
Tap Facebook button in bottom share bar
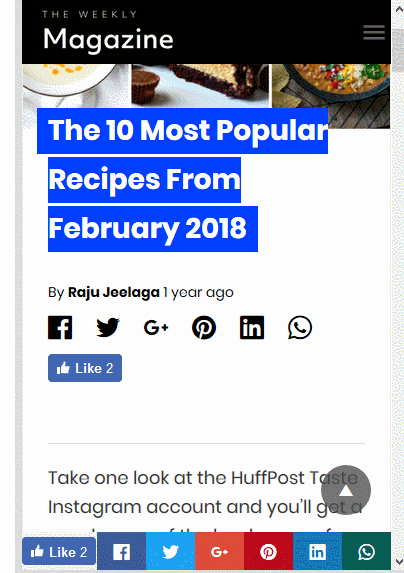(x=122, y=551)
